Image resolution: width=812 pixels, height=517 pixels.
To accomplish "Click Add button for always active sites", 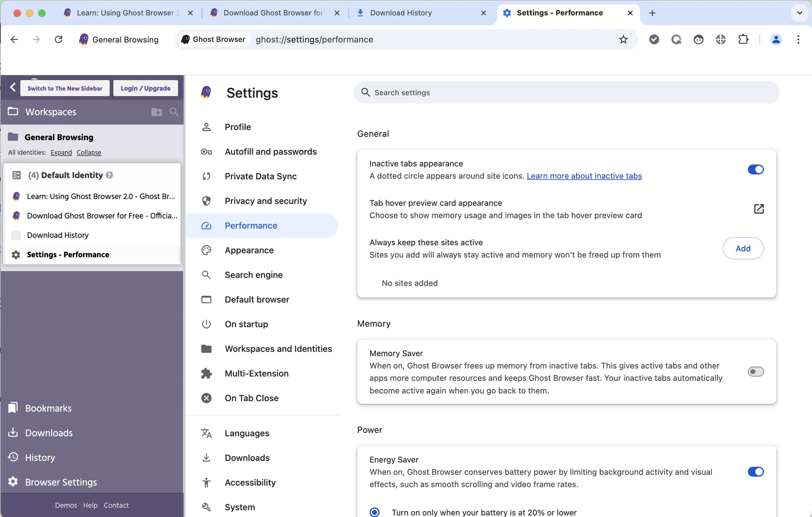I will tap(743, 248).
